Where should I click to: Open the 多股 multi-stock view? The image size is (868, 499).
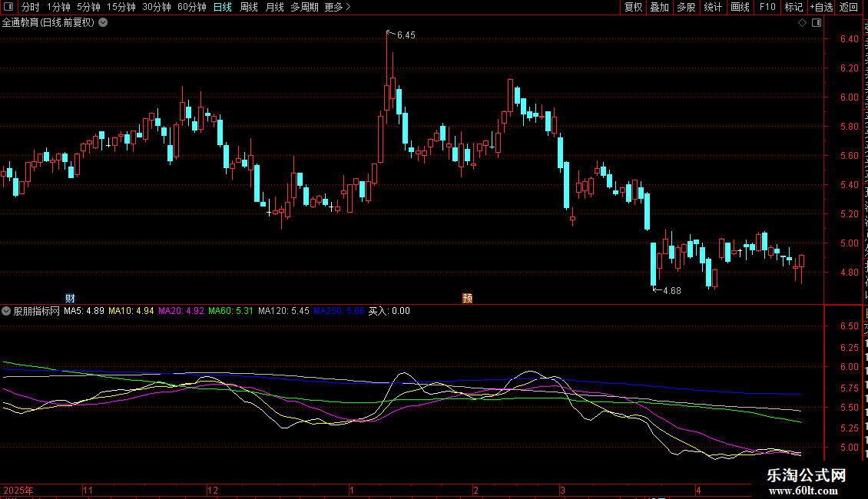click(686, 7)
